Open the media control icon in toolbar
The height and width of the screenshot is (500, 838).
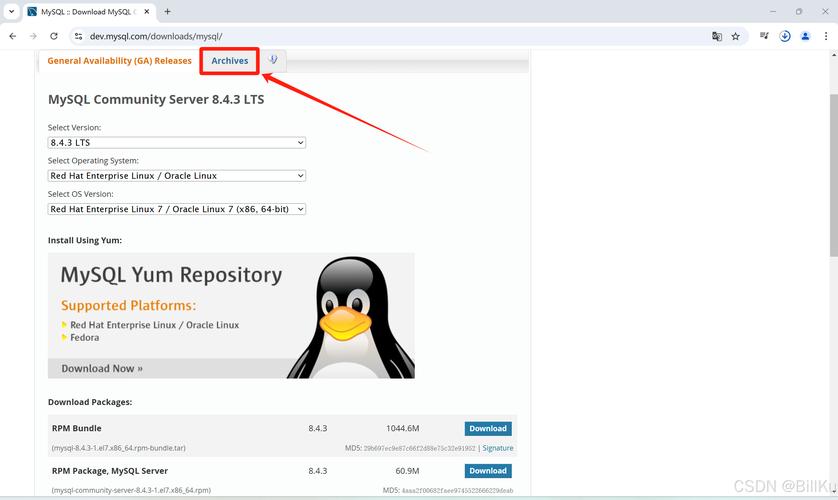[764, 36]
